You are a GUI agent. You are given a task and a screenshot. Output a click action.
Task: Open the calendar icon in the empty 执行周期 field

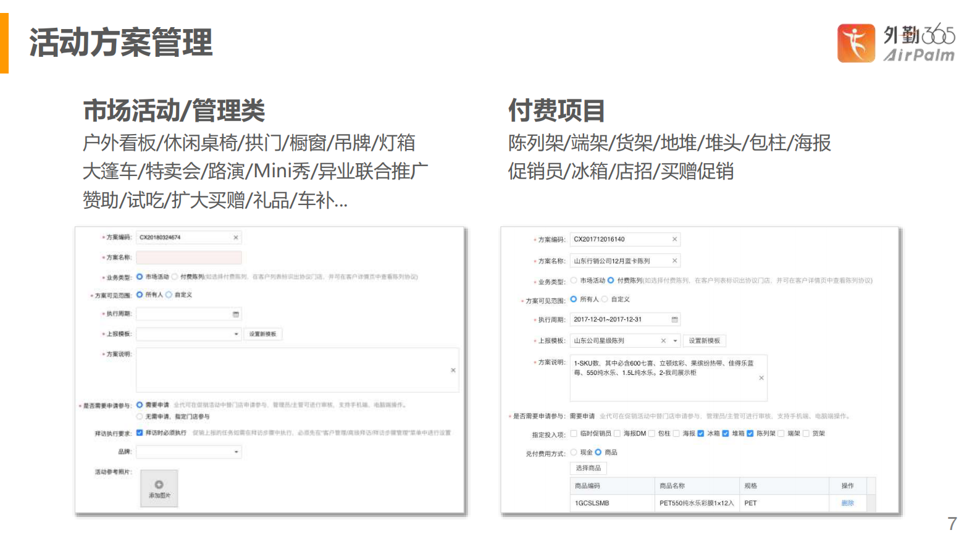coord(235,314)
